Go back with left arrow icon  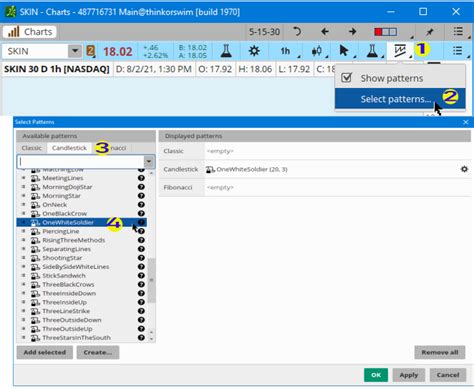click(324, 32)
